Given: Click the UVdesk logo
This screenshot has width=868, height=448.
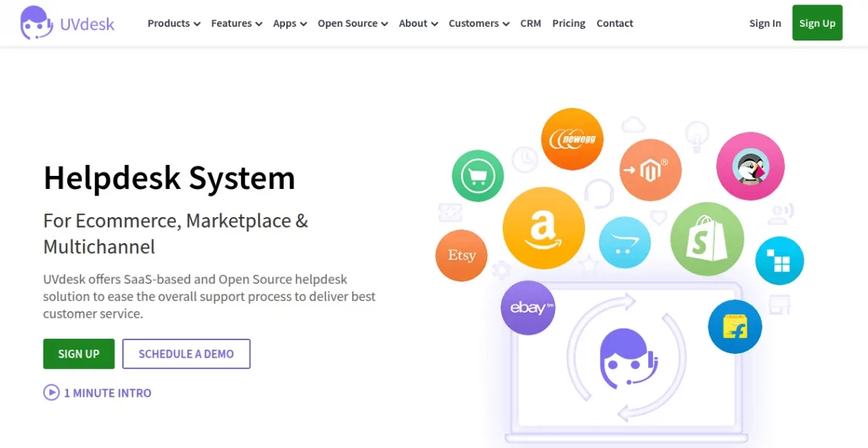Looking at the screenshot, I should pos(65,23).
